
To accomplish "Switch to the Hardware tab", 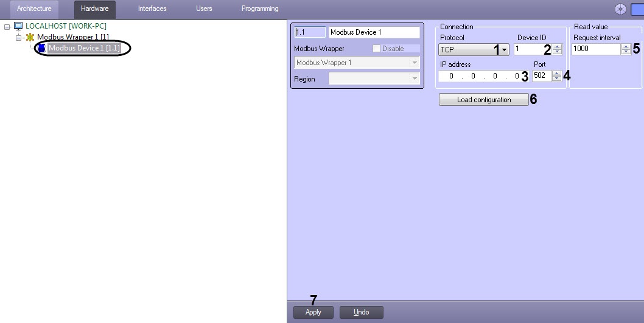I will click(x=94, y=9).
